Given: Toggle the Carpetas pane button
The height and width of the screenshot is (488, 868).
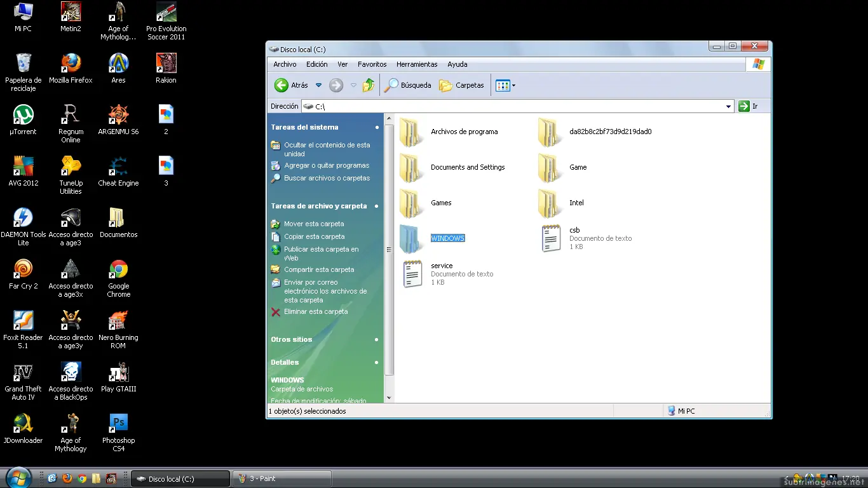Looking at the screenshot, I should (x=462, y=85).
